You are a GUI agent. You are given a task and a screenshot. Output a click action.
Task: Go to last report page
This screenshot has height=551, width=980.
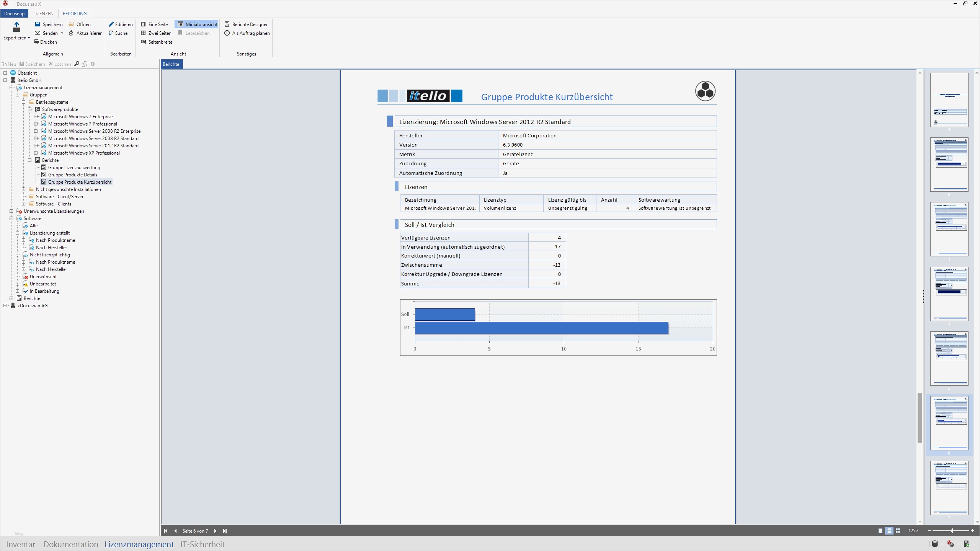coord(225,531)
